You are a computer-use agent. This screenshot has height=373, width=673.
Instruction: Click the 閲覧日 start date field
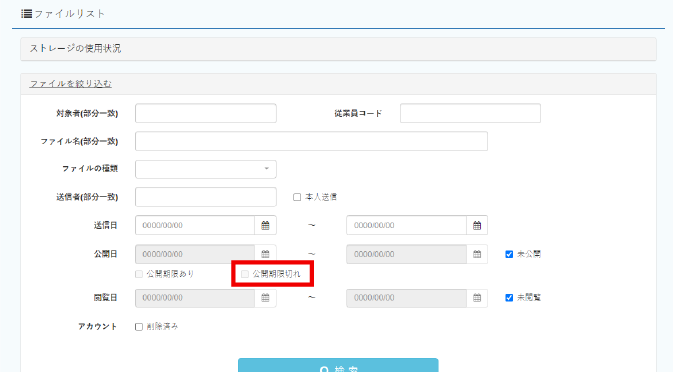[x=195, y=298]
